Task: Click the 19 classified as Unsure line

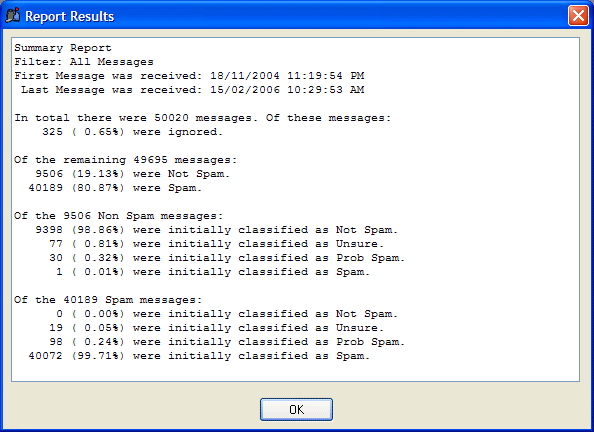Action: click(217, 328)
